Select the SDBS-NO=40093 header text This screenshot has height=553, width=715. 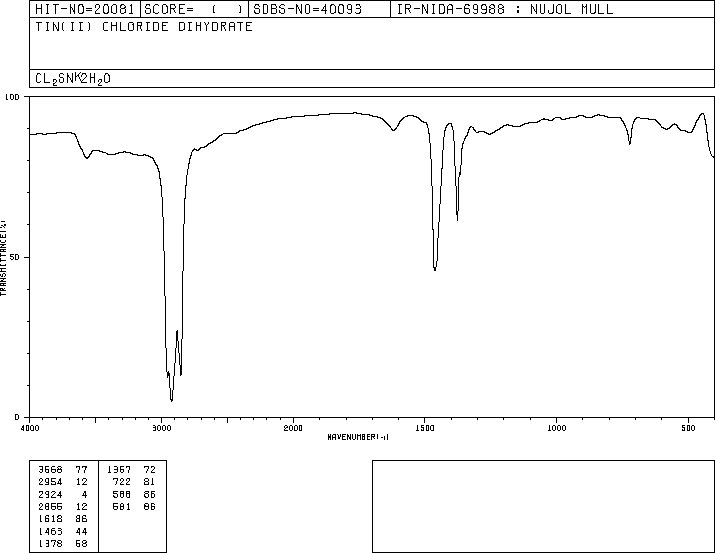(x=307, y=9)
